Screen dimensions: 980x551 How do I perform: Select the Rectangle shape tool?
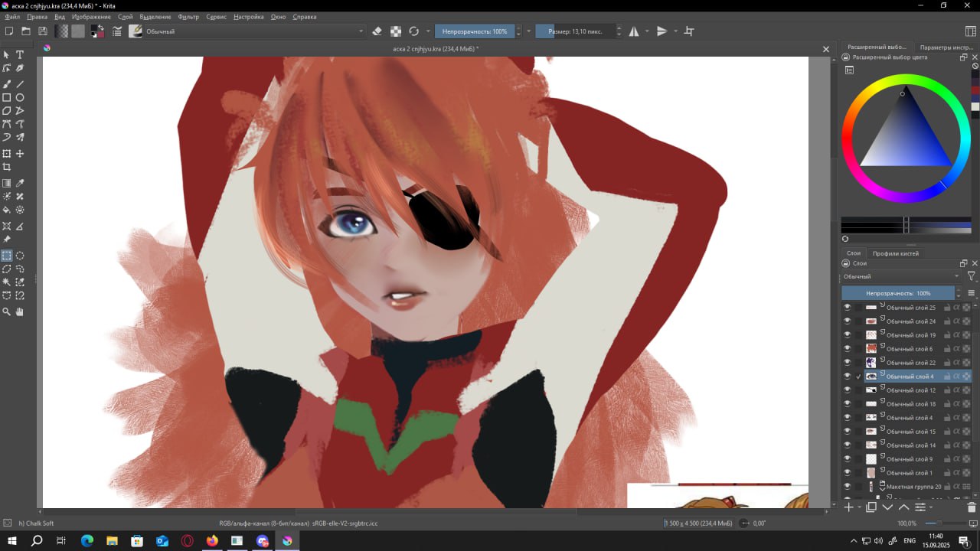point(7,98)
